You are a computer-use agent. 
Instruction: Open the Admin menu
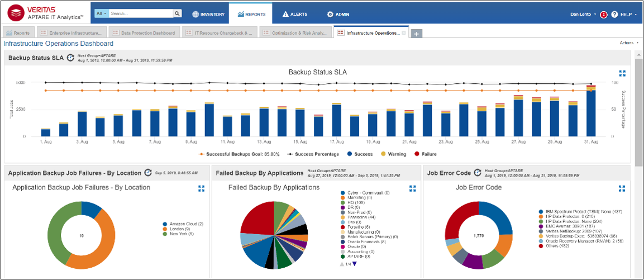tap(338, 15)
